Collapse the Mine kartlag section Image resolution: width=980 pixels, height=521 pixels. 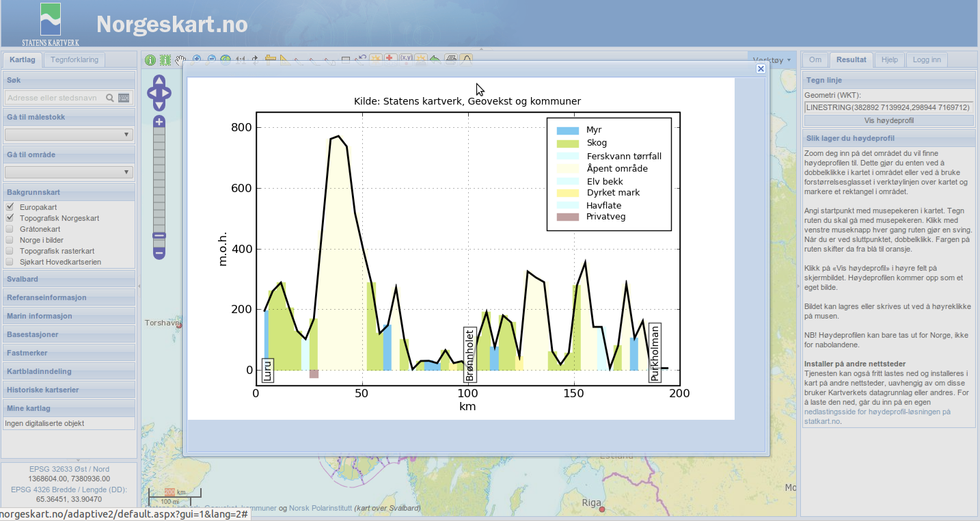[68, 408]
